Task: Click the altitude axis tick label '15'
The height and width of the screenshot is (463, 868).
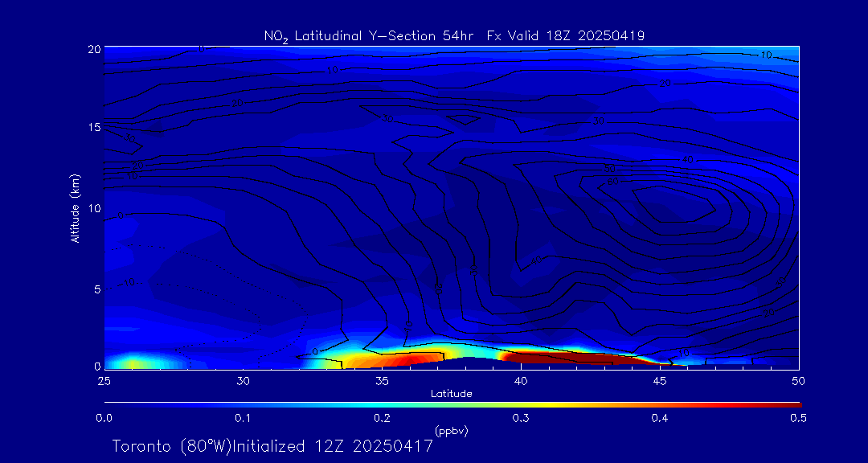Action: point(94,127)
